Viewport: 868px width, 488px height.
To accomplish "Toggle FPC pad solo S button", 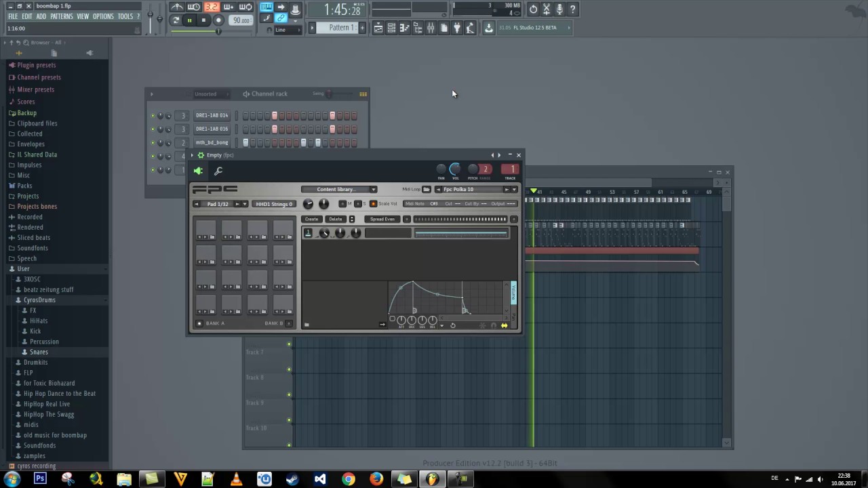I will click(358, 204).
